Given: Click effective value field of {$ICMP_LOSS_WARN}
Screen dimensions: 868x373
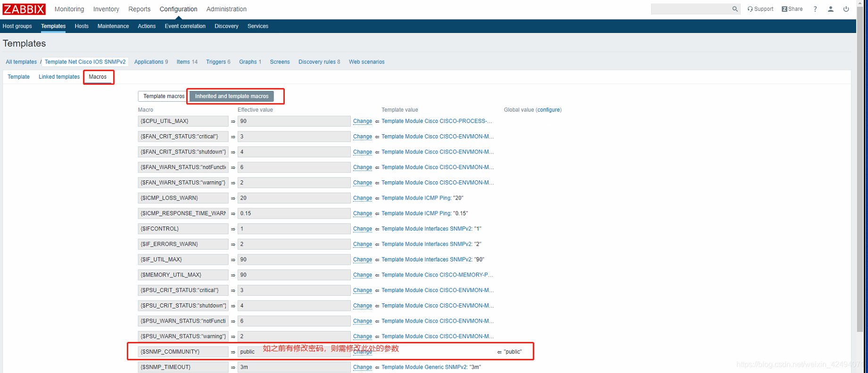Looking at the screenshot, I should click(x=294, y=198).
